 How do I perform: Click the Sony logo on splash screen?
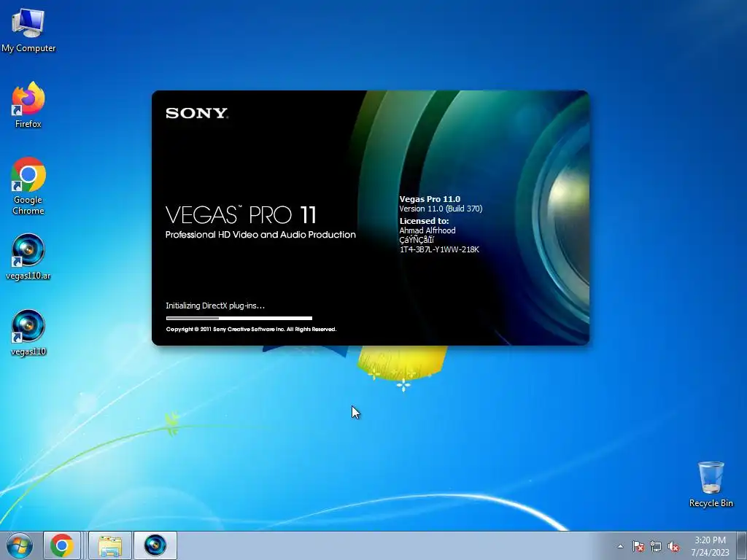click(x=197, y=113)
